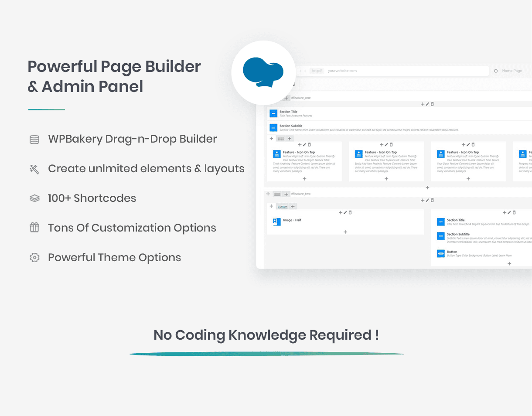Select Feature icon for Secure Your Data
Image resolution: width=532 pixels, height=416 pixels.
[440, 154]
